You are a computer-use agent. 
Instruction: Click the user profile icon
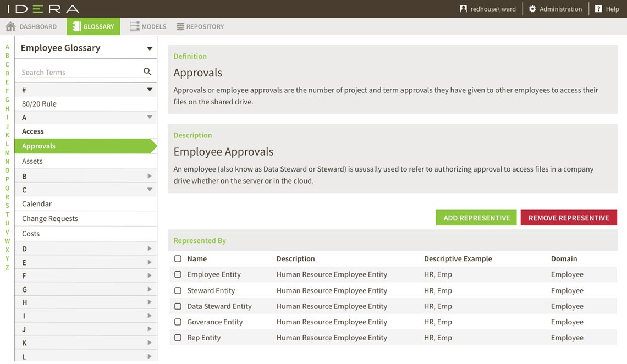click(x=463, y=9)
